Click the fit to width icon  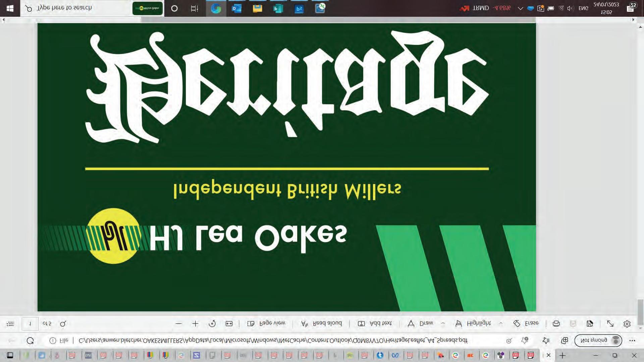click(x=229, y=324)
